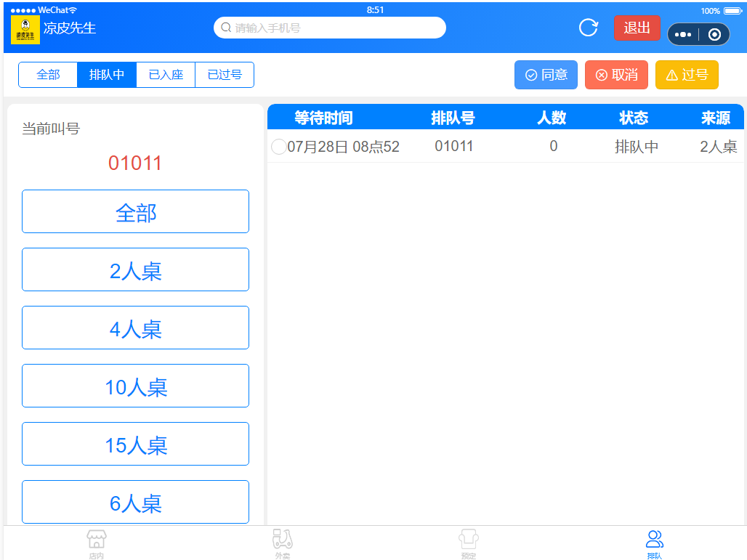Click the mini program three-dot menu
The width and height of the screenshot is (747, 560).
point(683,35)
